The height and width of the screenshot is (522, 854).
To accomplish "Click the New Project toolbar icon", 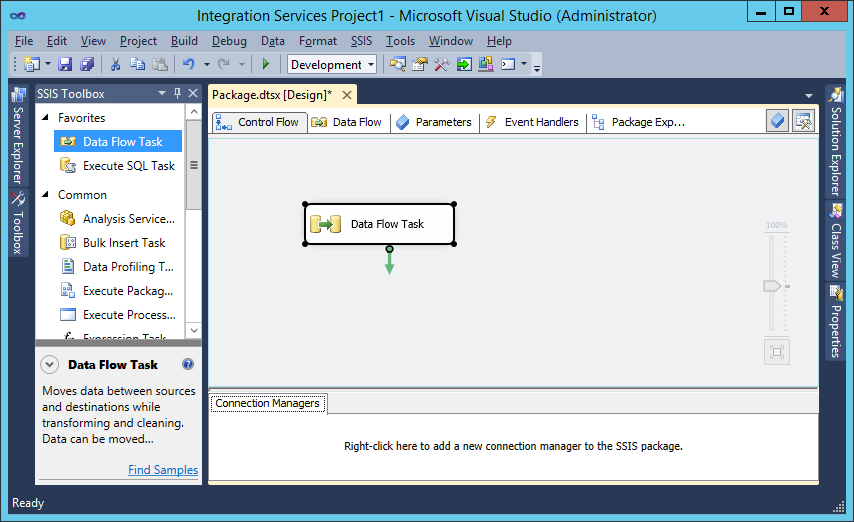I will (x=32, y=64).
